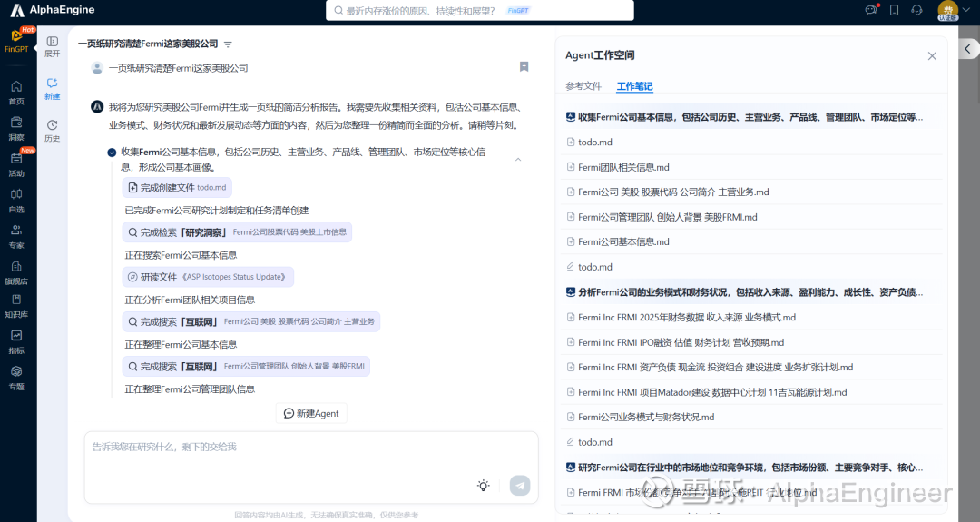Viewport: 980px width, 522px height.
Task: Switch to 工作笔记 tab
Action: click(x=634, y=86)
